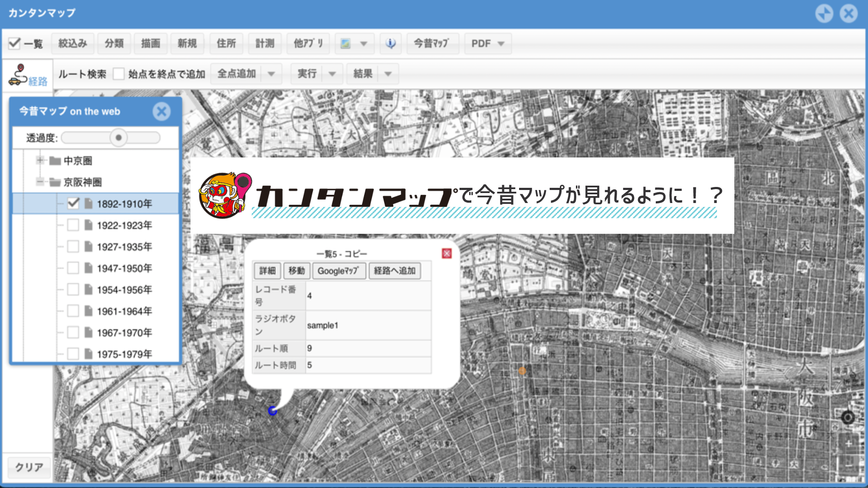This screenshot has height=488, width=868.
Task: Click the 1947-1950年 file icon
Action: (x=89, y=268)
